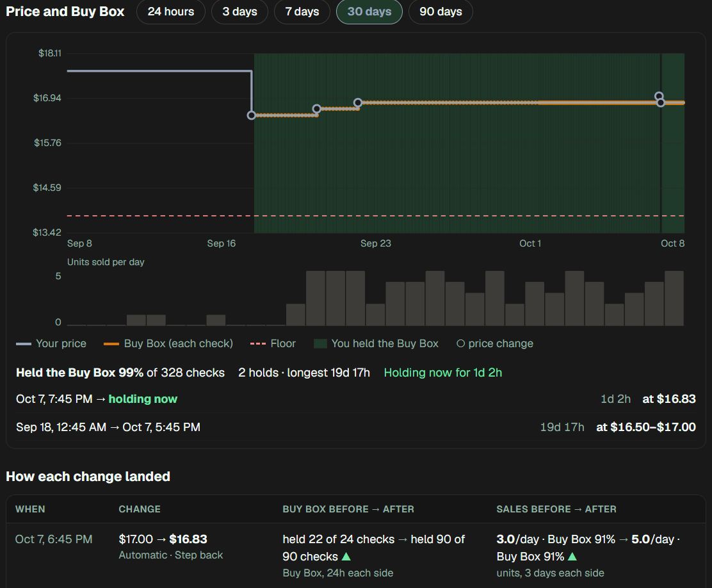Screen dimensions: 712x588
Task: Click the lower price change marker near Oct 8
Action: click(x=661, y=103)
